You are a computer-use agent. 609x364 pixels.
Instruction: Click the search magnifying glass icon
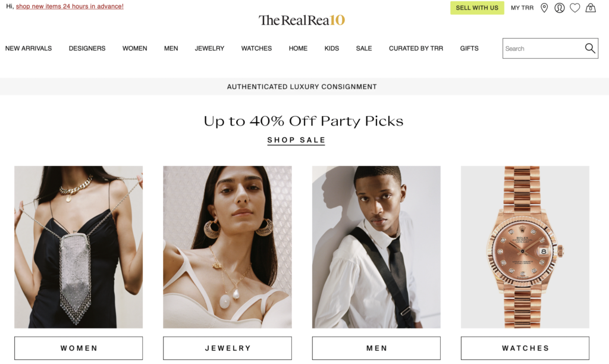point(590,48)
